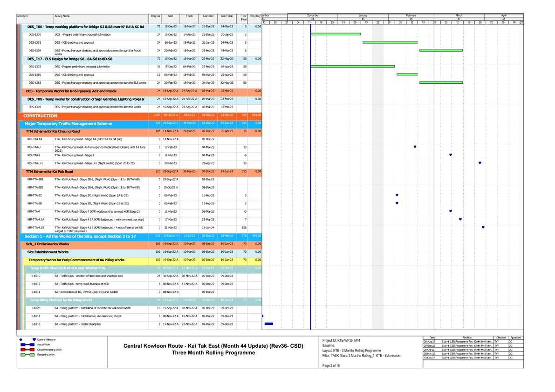Select the milestone marker for KFR-TTA-2C
The width and height of the screenshot is (555, 392).
pyautogui.click(x=397, y=195)
